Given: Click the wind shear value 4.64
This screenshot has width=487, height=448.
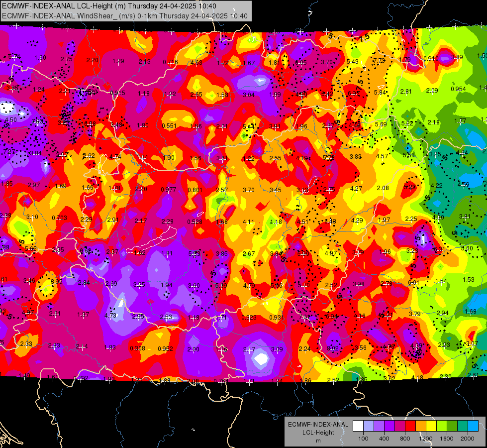Looking at the screenshot, I should [462, 153].
